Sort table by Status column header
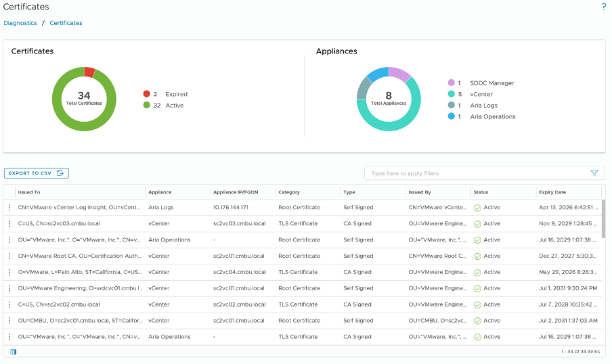 [481, 192]
